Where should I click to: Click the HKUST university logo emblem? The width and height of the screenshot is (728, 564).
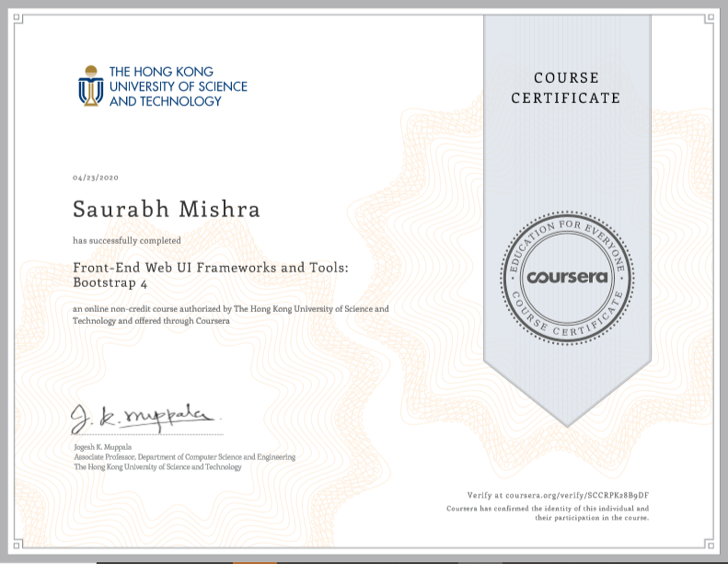91,86
